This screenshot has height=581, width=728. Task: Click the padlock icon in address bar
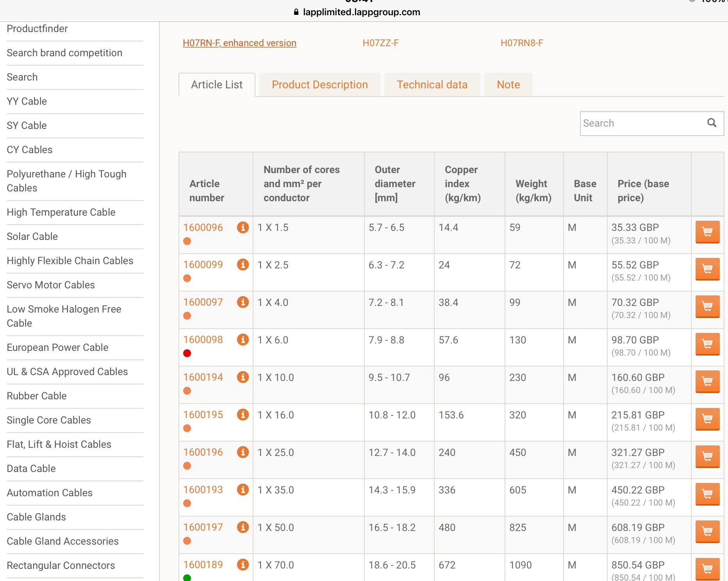click(x=296, y=12)
